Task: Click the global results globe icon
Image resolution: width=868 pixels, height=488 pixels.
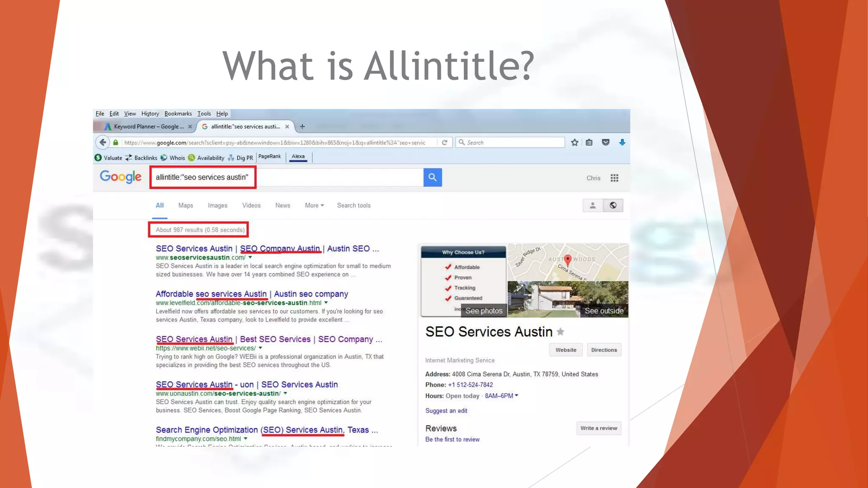Action: click(x=613, y=205)
